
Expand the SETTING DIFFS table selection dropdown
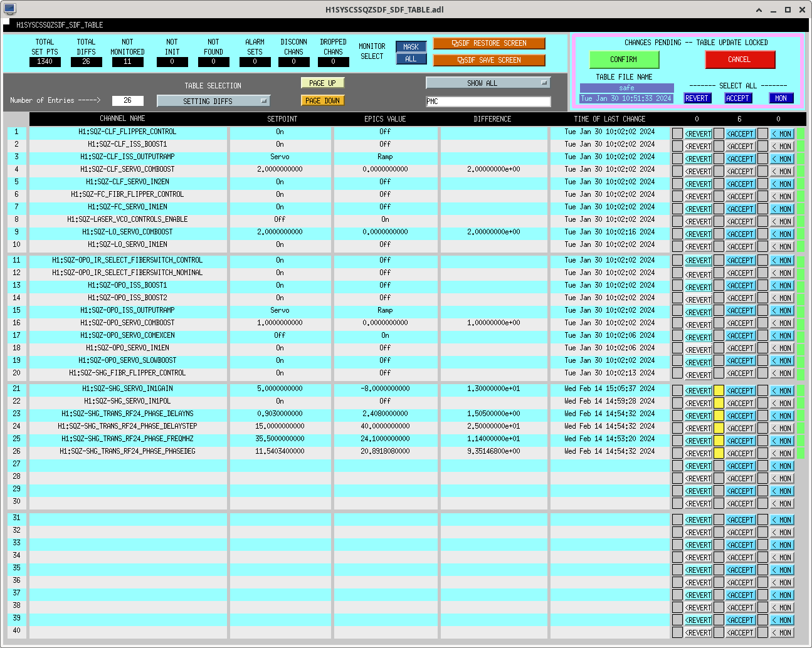213,101
